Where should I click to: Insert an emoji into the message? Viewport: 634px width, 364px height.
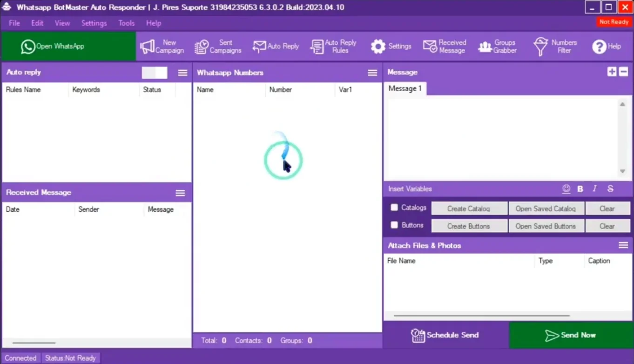click(566, 189)
